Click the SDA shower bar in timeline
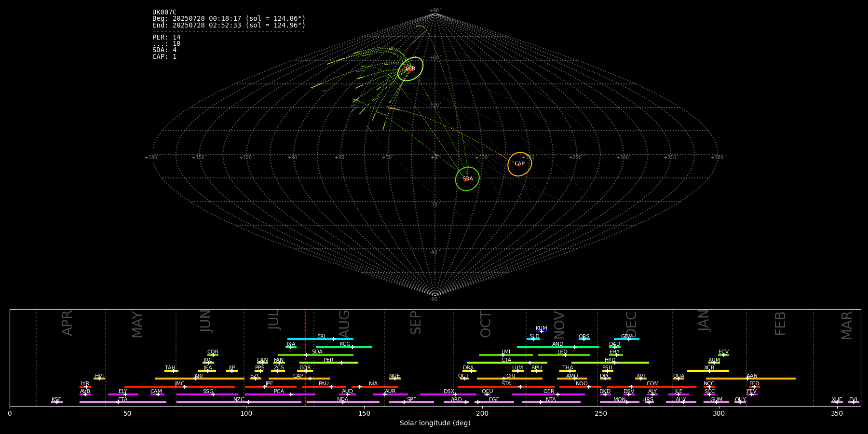The image size is (868, 434). coord(316,355)
